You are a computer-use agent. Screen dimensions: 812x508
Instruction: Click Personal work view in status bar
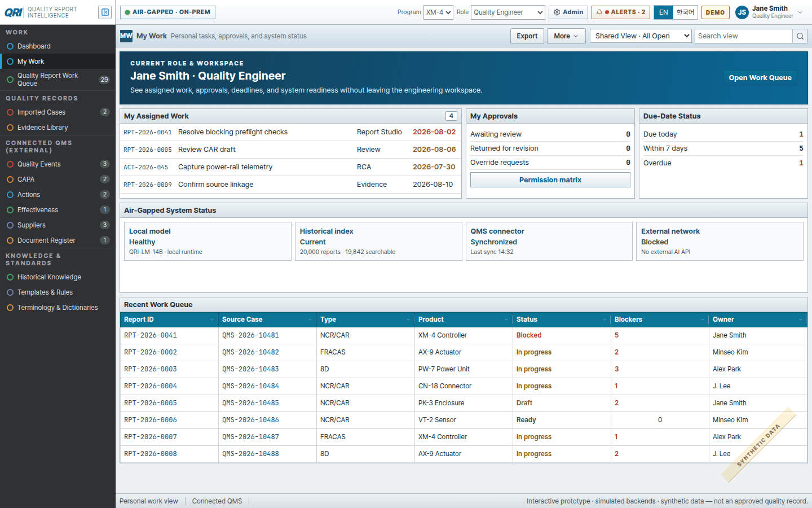click(x=149, y=501)
